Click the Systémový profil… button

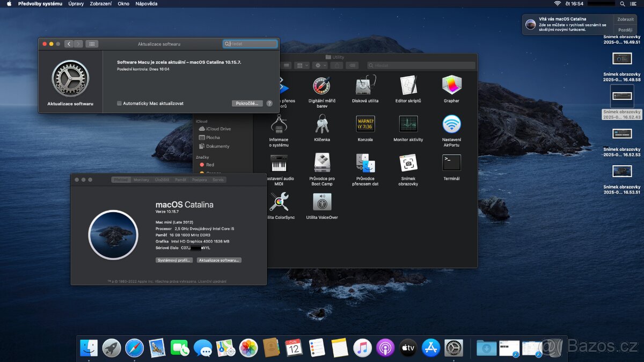pyautogui.click(x=174, y=260)
